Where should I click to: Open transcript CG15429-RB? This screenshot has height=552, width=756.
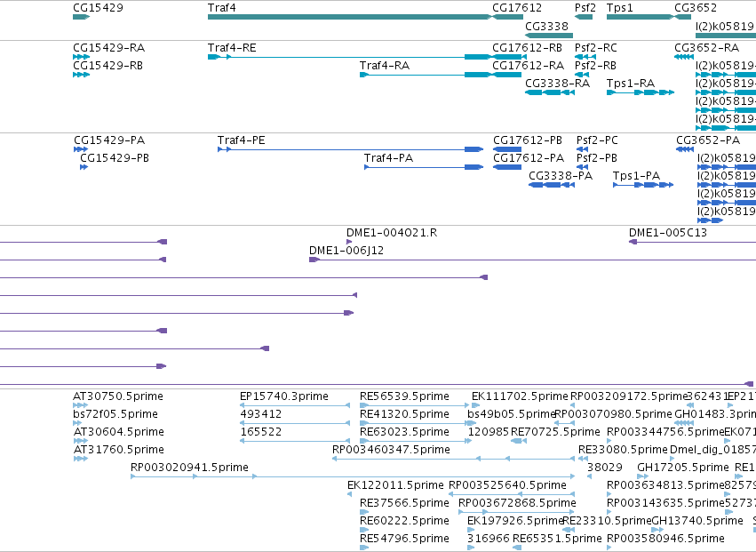[82, 75]
